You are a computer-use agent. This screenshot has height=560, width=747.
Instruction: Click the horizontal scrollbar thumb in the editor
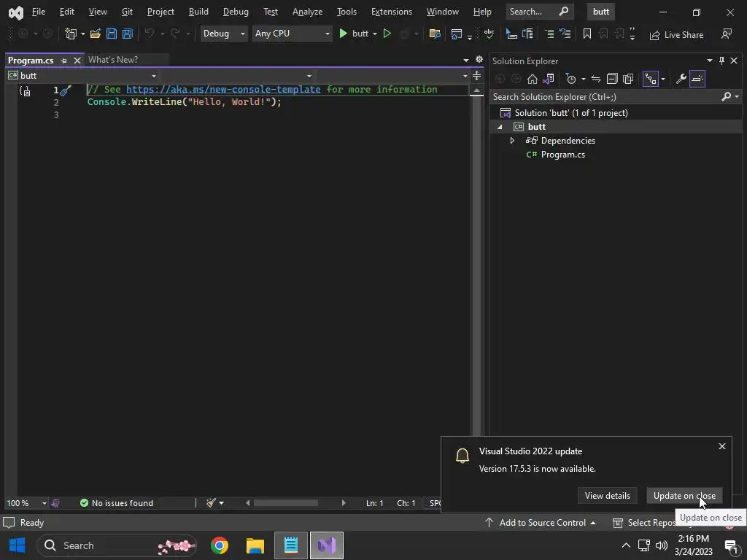tap(286, 503)
